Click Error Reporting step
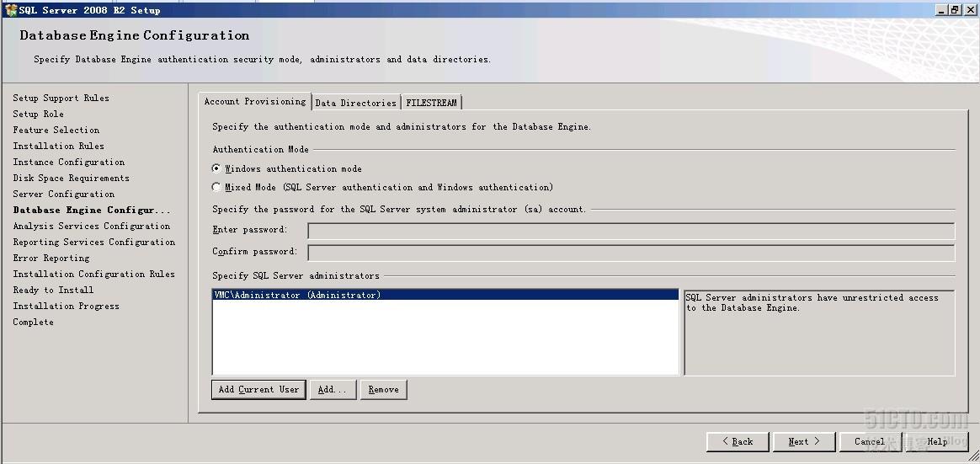Image resolution: width=980 pixels, height=464 pixels. [51, 258]
